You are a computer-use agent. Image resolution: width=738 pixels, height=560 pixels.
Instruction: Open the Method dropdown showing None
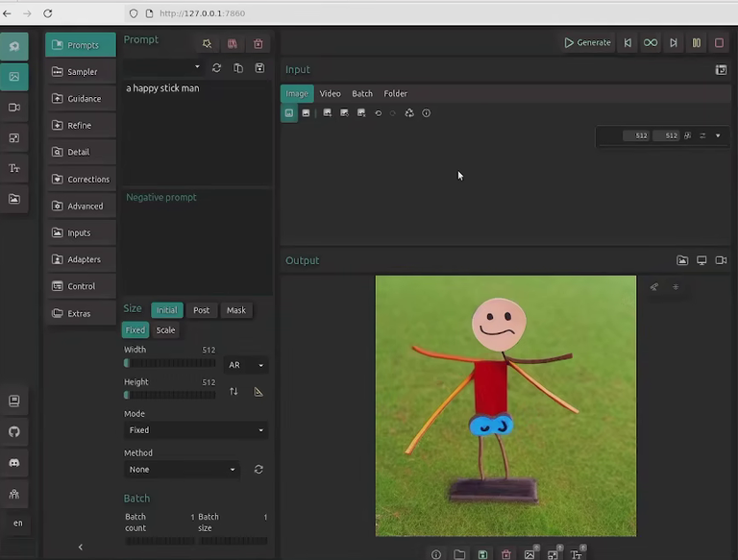(x=182, y=469)
